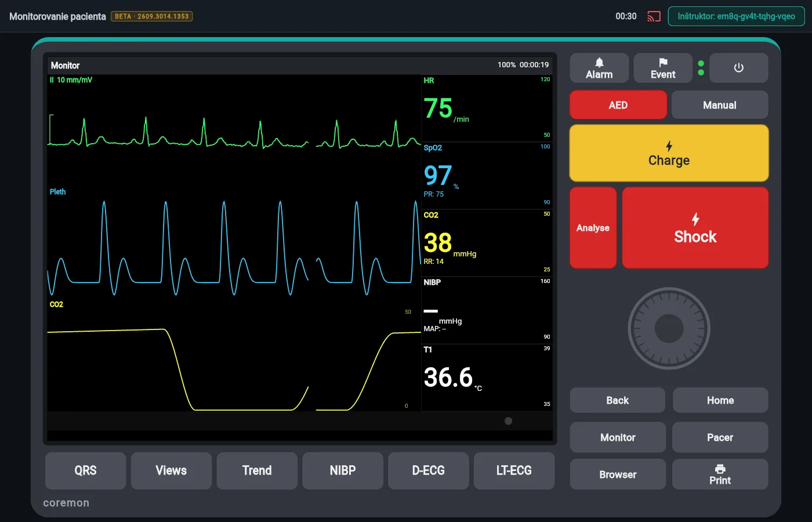Return to Home screen
Screen dimensions: 812x522
coord(720,400)
